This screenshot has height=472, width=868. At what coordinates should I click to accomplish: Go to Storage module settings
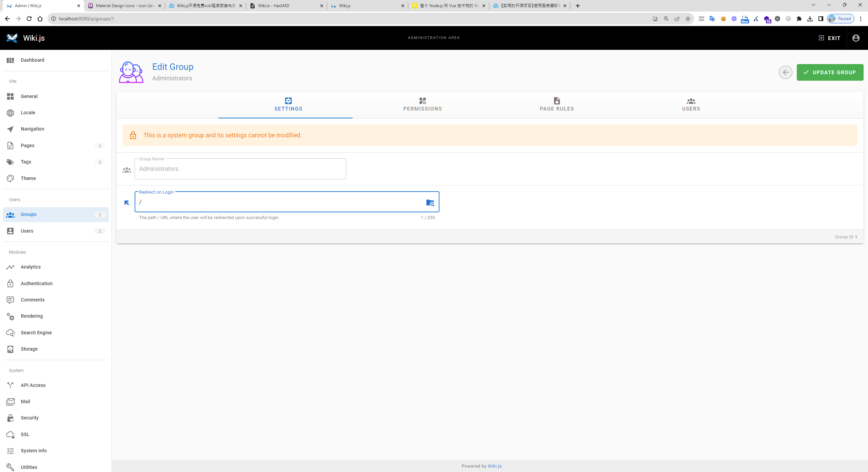point(29,349)
